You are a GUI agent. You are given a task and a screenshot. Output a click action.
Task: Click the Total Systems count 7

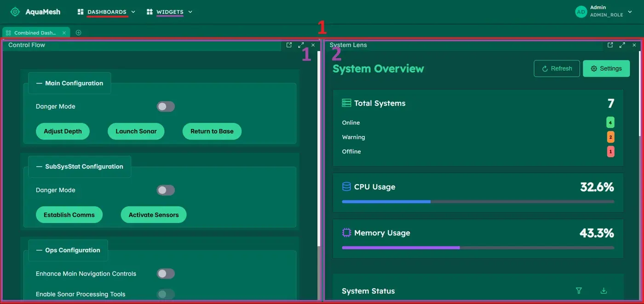click(611, 103)
